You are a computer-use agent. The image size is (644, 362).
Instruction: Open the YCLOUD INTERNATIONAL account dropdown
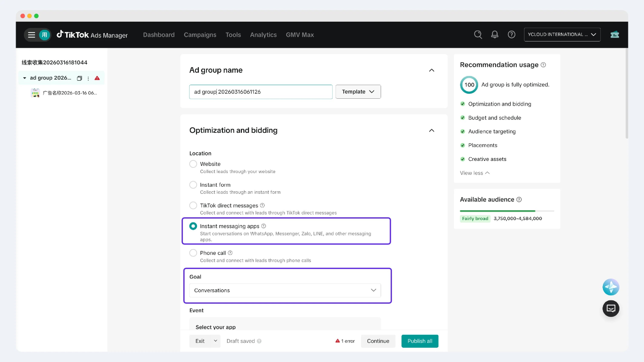[562, 34]
